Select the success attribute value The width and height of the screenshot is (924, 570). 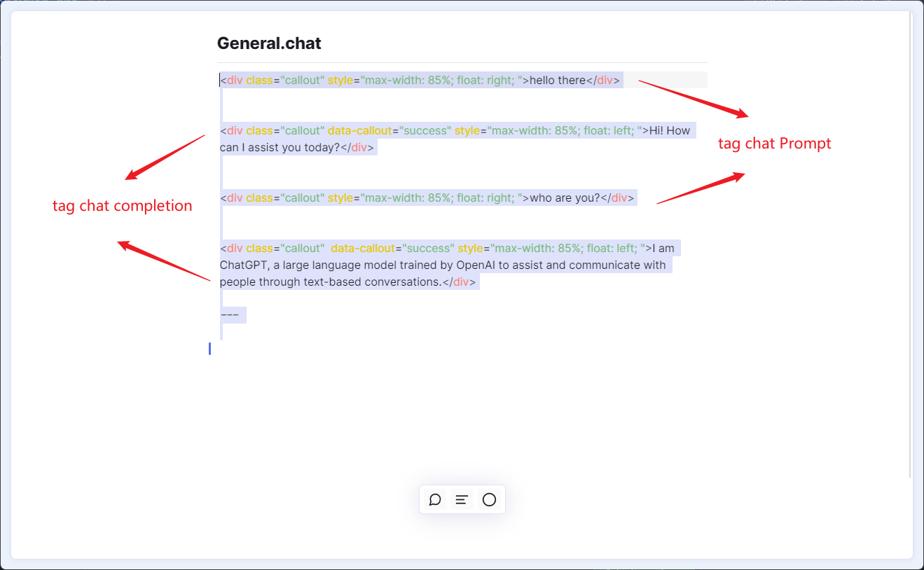pos(427,130)
